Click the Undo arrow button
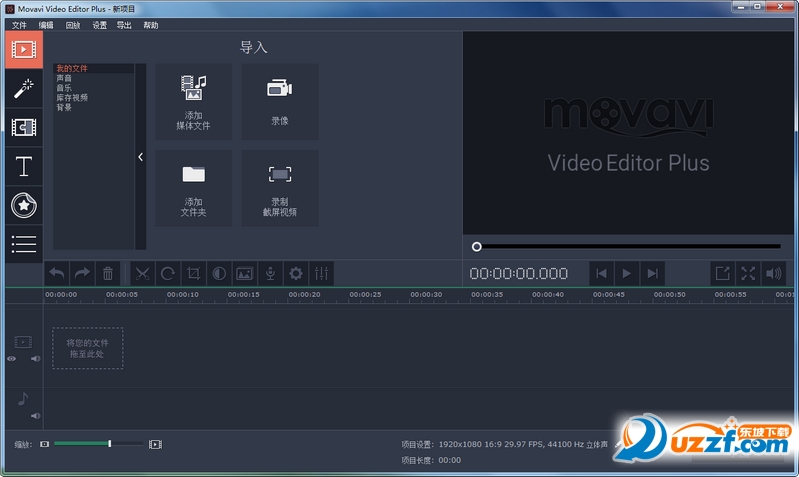Image resolution: width=799 pixels, height=477 pixels. [57, 274]
